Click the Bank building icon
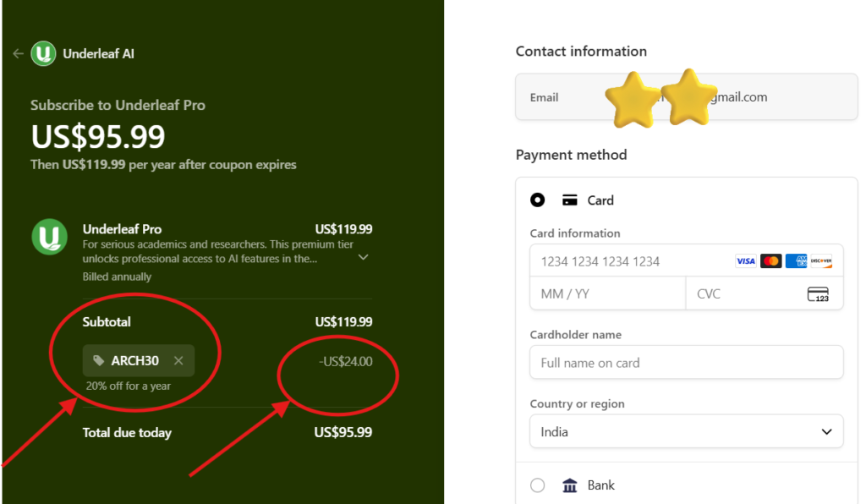This screenshot has height=504, width=866. tap(570, 485)
